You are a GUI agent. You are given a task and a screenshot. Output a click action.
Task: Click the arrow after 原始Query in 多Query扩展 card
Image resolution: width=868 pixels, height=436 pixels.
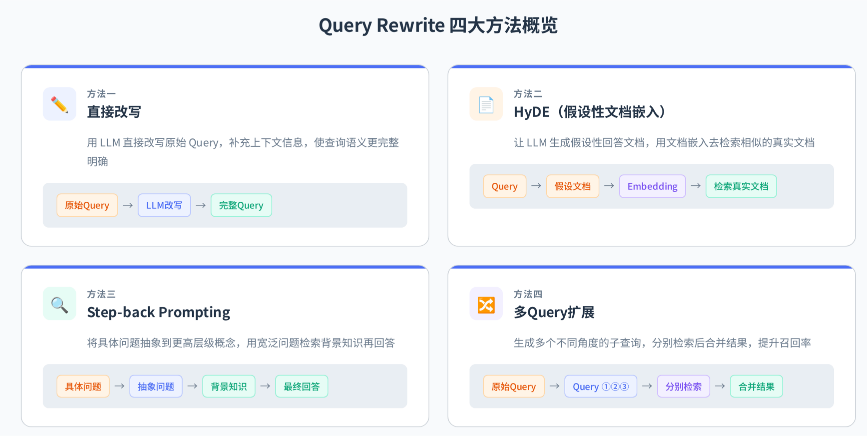point(555,386)
